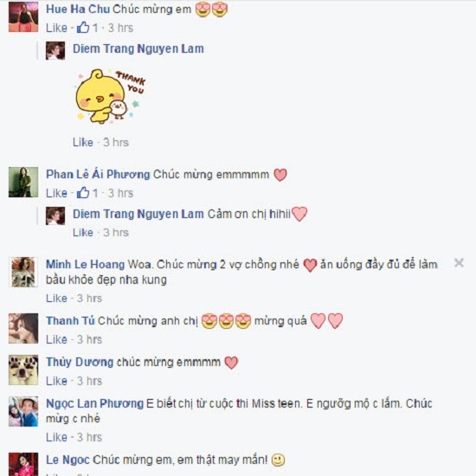Open Thanh Tú profile name link
Image resolution: width=476 pixels, height=476 pixels.
70,320
